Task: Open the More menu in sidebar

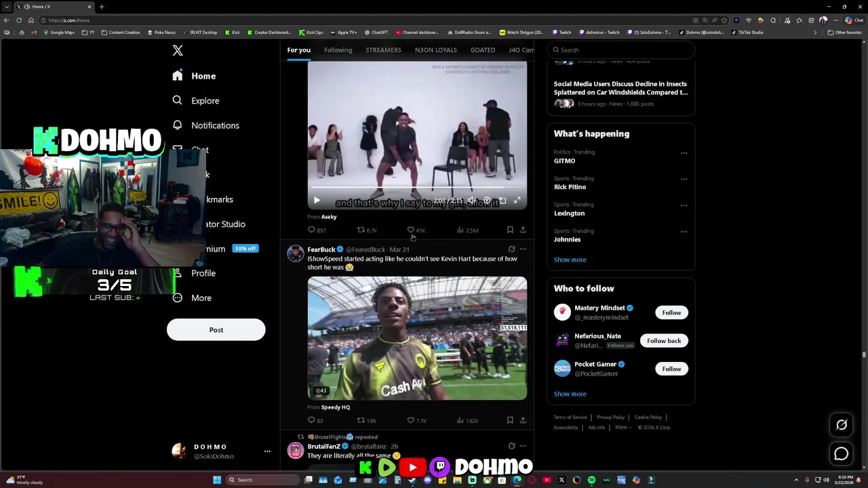Action: coord(192,298)
